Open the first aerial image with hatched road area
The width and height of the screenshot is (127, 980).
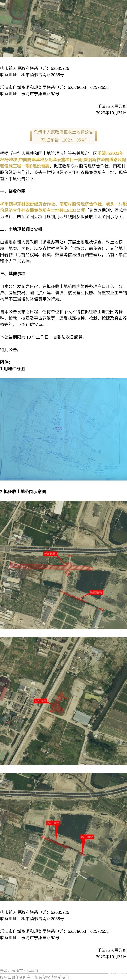(x=63, y=565)
